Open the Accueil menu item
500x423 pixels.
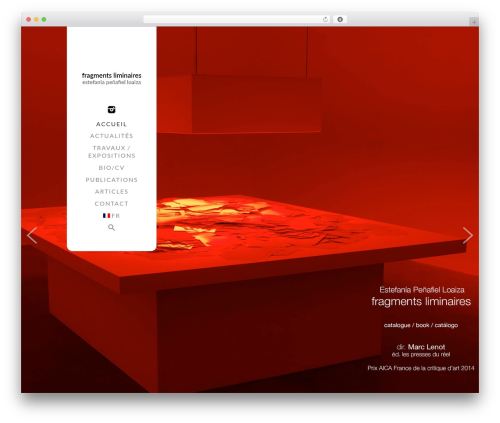point(111,124)
